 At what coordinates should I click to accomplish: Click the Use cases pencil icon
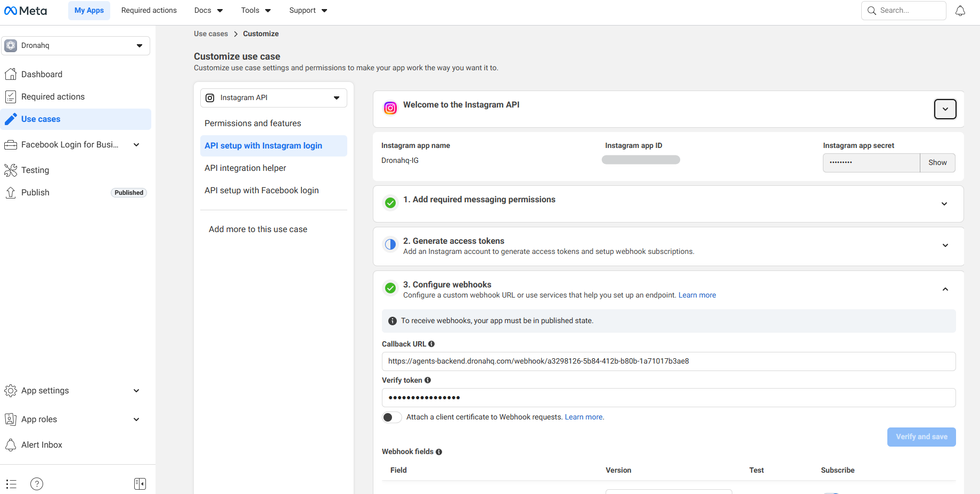tap(11, 119)
